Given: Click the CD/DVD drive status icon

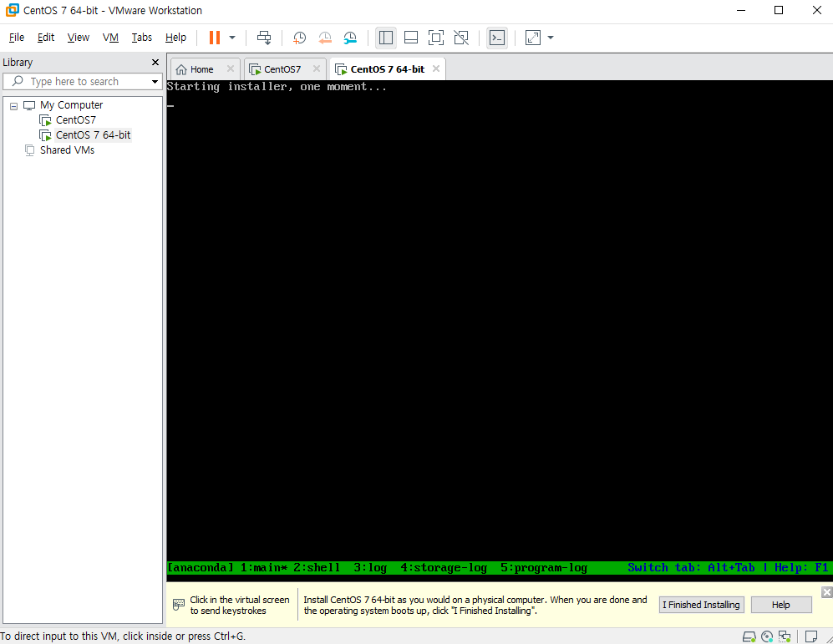Looking at the screenshot, I should pos(767,636).
